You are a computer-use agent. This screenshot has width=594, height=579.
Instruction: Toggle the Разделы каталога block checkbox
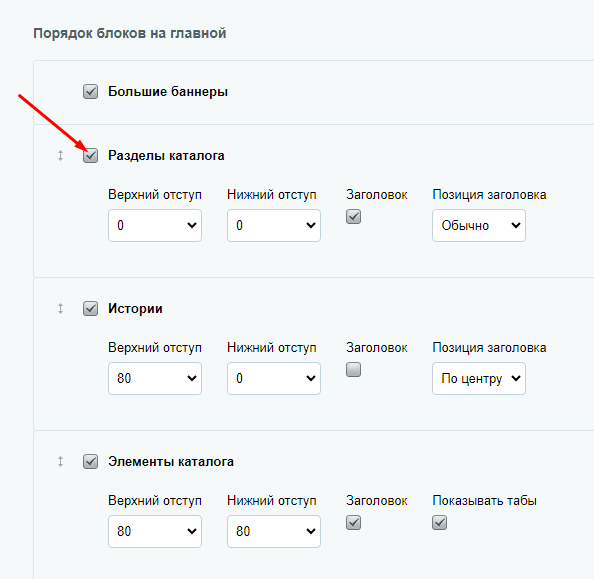tap(91, 155)
